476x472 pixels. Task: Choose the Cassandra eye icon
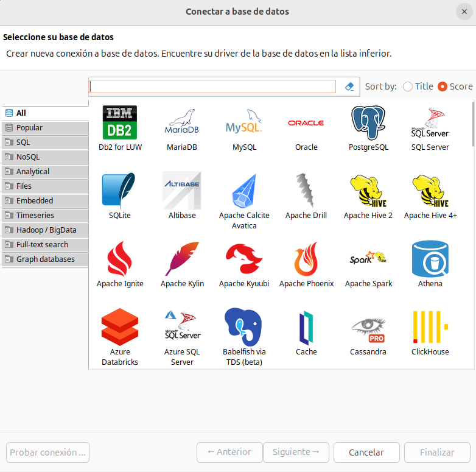click(x=368, y=328)
